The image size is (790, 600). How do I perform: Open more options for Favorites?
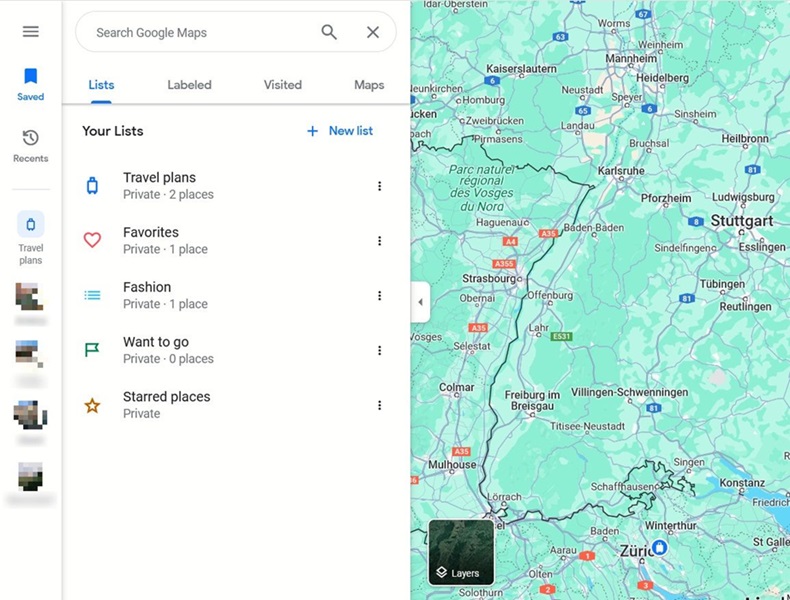coord(379,241)
